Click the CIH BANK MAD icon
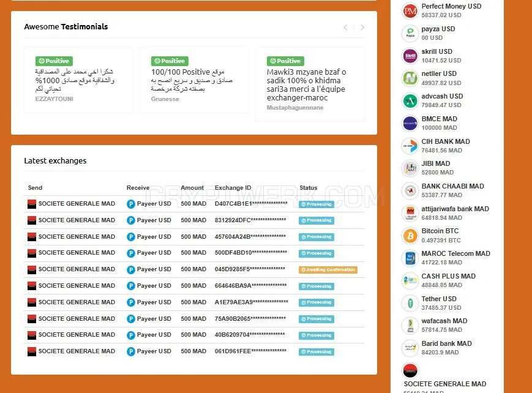 (x=410, y=146)
